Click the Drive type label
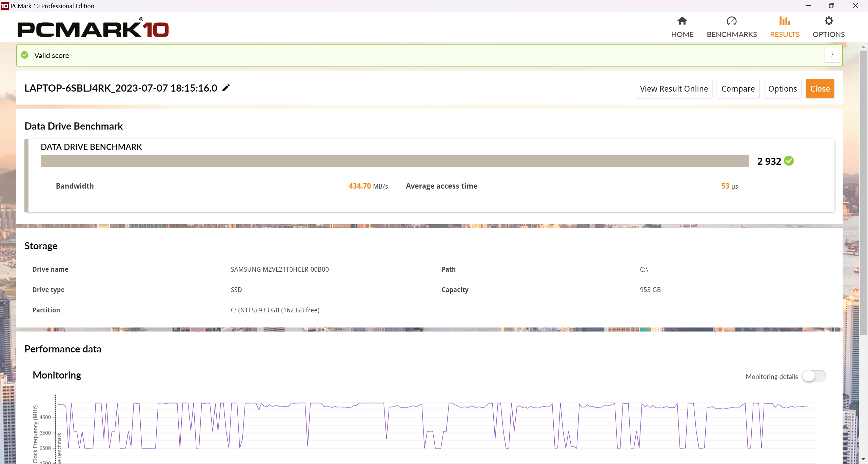The image size is (868, 464). (48, 290)
